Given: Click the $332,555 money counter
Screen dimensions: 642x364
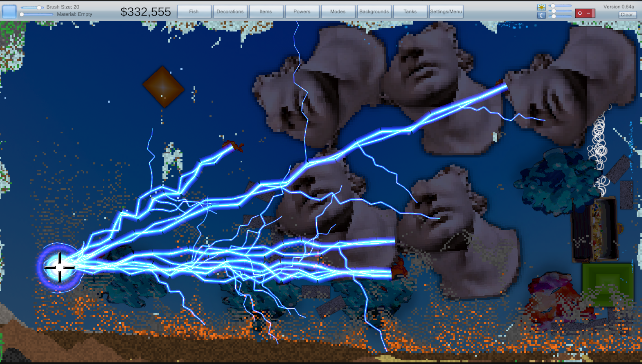Looking at the screenshot, I should 146,12.
